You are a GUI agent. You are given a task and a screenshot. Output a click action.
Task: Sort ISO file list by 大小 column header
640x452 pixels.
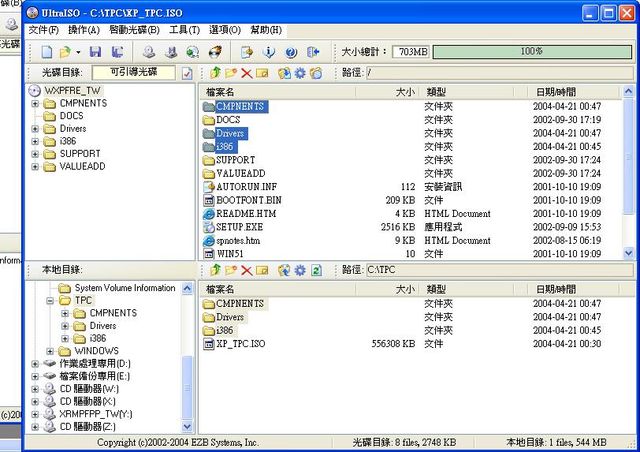387,92
